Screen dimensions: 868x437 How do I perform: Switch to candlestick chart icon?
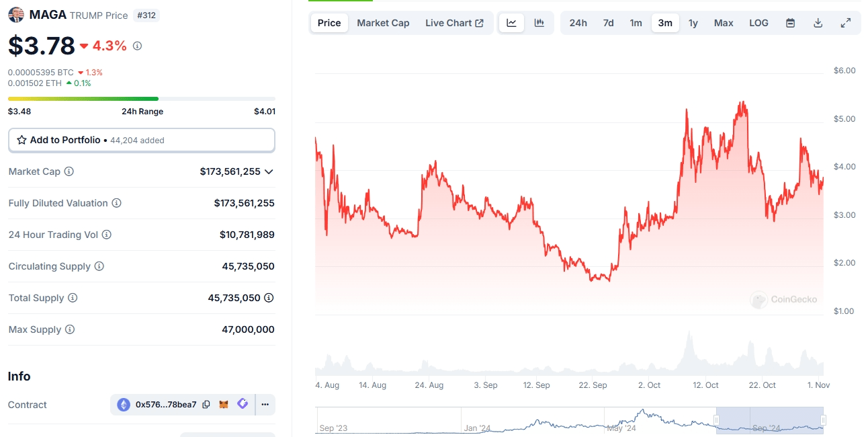(x=538, y=22)
